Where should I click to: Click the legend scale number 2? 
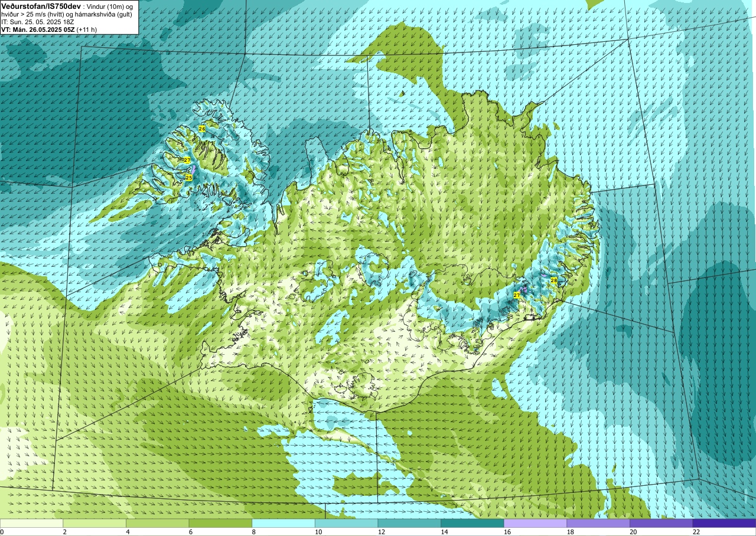click(64, 532)
